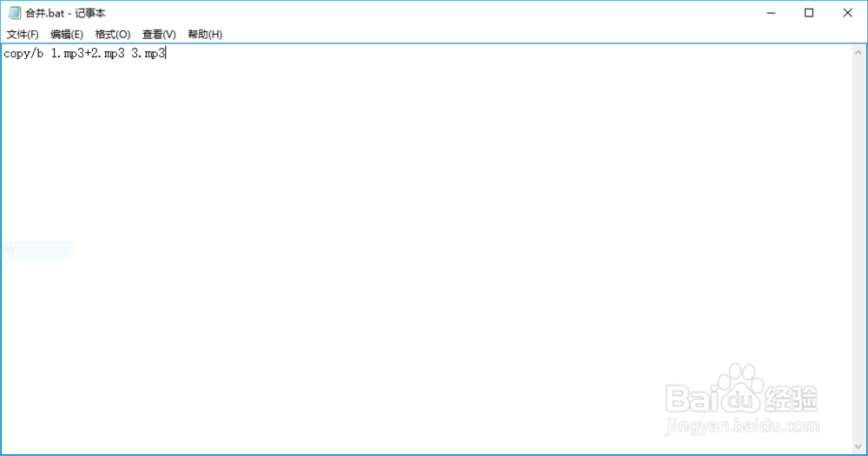Minimize the Notepad window
Viewport: 868px width, 456px height.
pyautogui.click(x=771, y=13)
